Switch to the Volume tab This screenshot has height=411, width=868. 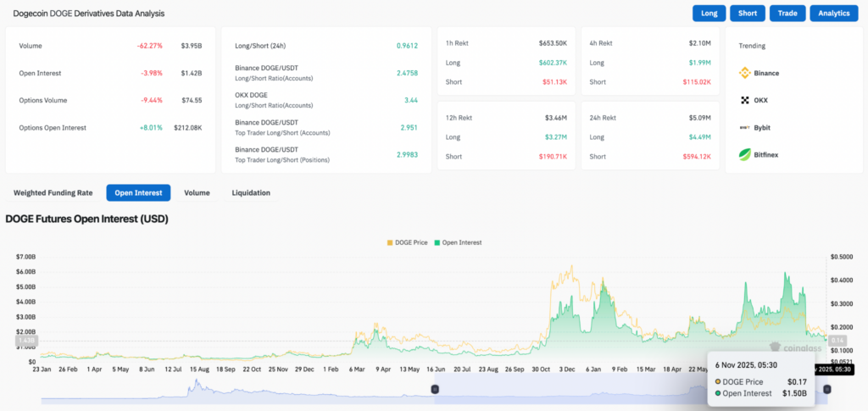point(197,192)
